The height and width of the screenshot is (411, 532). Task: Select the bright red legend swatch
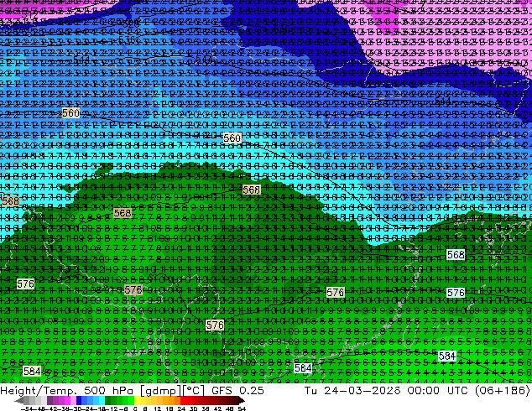[183, 400]
